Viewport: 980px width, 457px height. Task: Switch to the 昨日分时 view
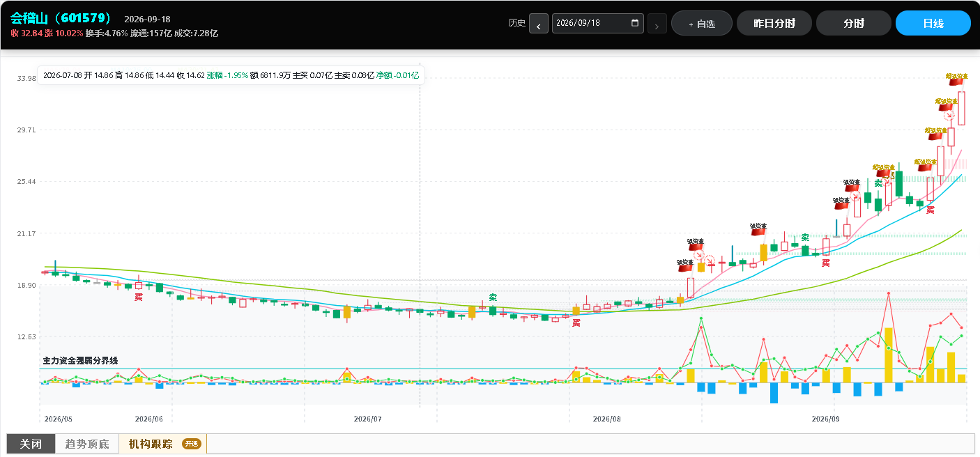tap(774, 23)
